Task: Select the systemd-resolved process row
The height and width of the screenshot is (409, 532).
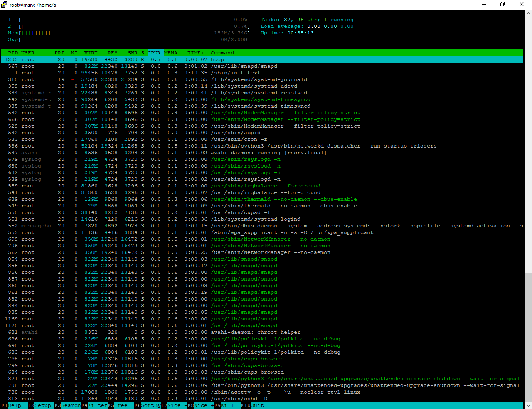Action: pos(262,93)
